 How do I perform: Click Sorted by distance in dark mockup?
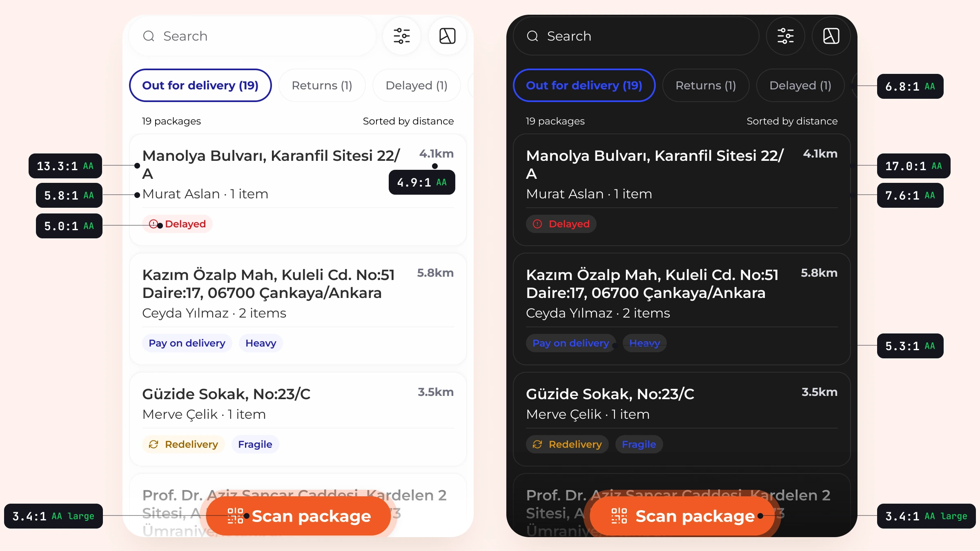click(x=792, y=121)
